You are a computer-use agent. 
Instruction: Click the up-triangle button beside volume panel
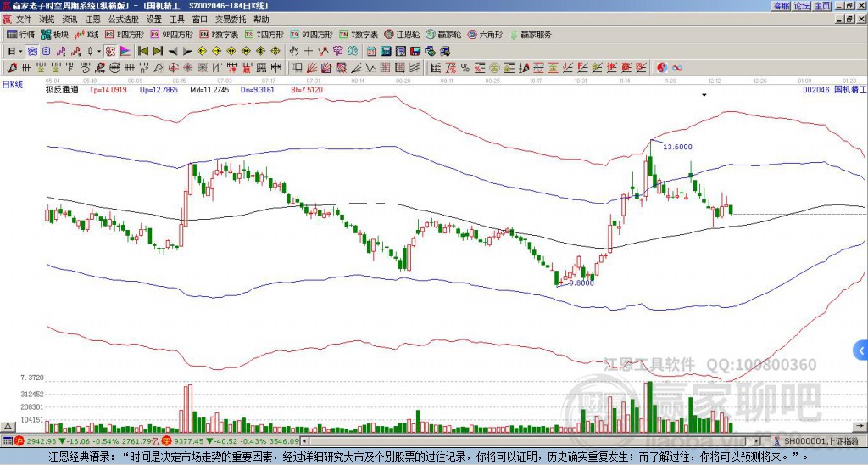coord(7,426)
